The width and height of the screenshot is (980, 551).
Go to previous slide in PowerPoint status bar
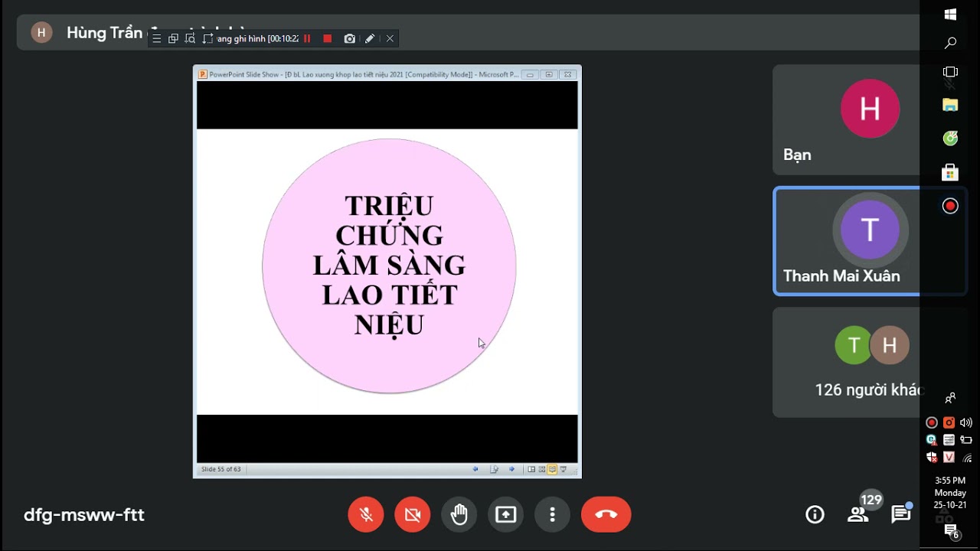pos(475,469)
